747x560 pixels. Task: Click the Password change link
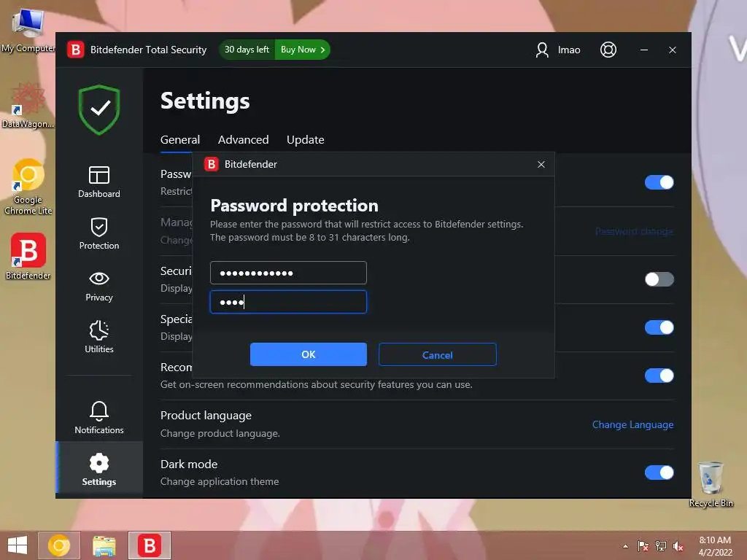(x=634, y=231)
